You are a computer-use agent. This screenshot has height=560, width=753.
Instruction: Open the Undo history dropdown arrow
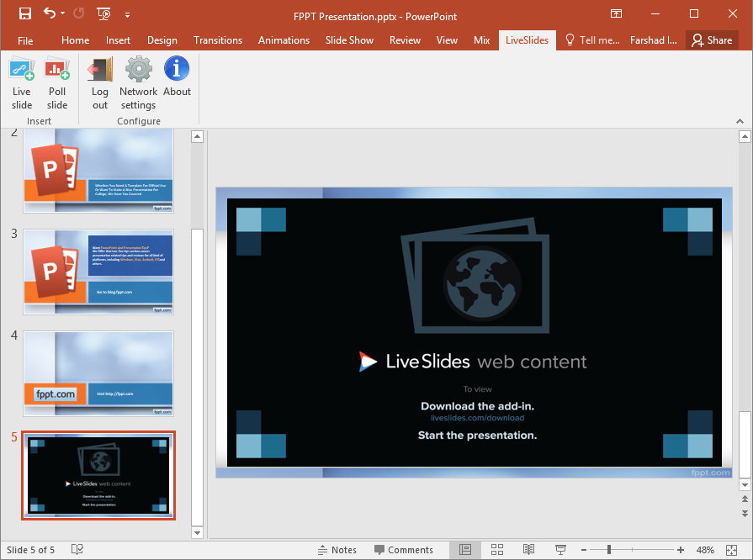click(63, 13)
